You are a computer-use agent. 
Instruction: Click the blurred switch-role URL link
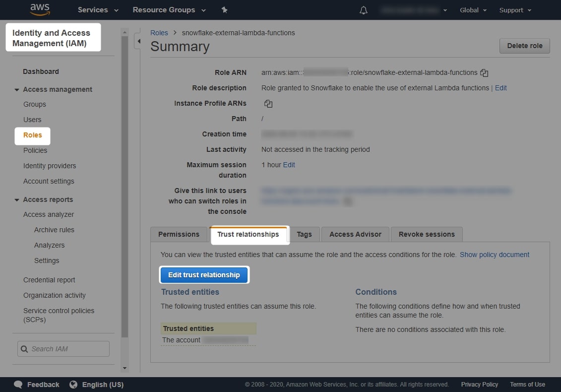[386, 196]
